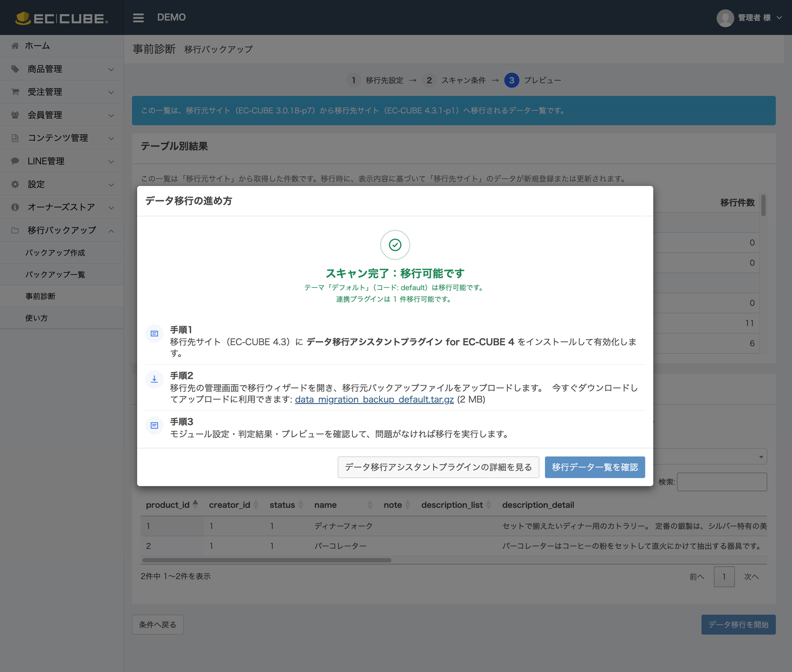Image resolution: width=792 pixels, height=672 pixels.
Task: Click step 2 スキャン条件 circle
Action: click(429, 80)
